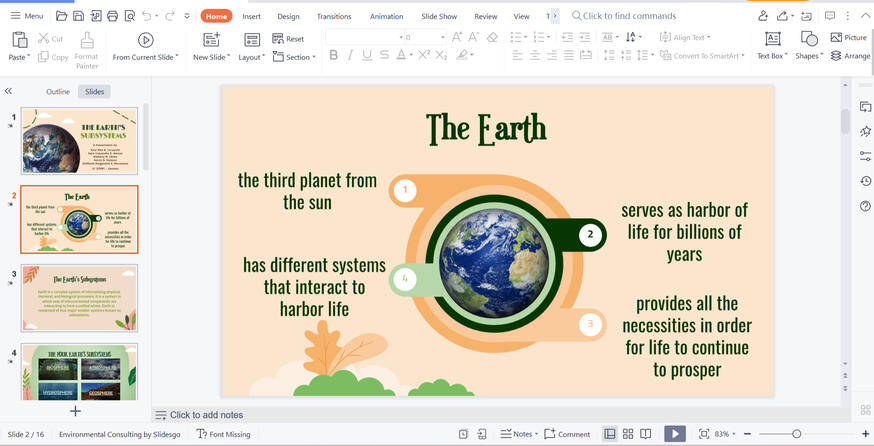Click the Paste clipboard icon

(19, 40)
